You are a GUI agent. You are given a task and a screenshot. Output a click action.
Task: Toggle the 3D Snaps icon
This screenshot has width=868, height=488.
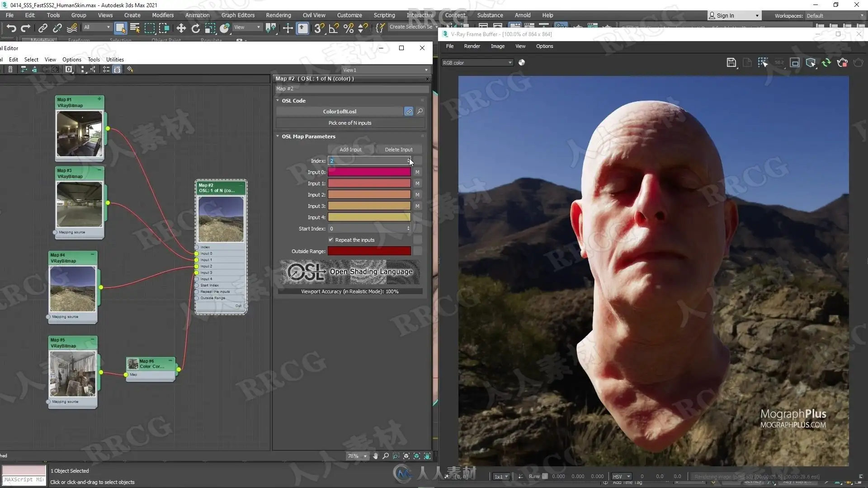319,28
